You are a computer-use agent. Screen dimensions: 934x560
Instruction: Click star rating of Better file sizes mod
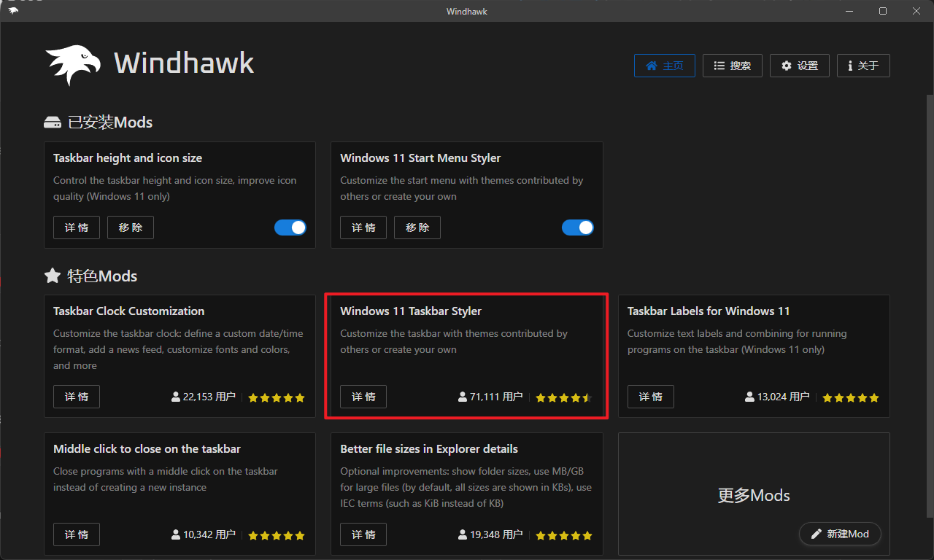563,535
